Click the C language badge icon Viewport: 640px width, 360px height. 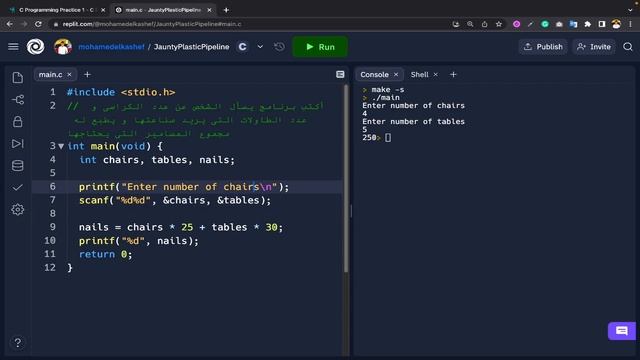click(x=242, y=47)
